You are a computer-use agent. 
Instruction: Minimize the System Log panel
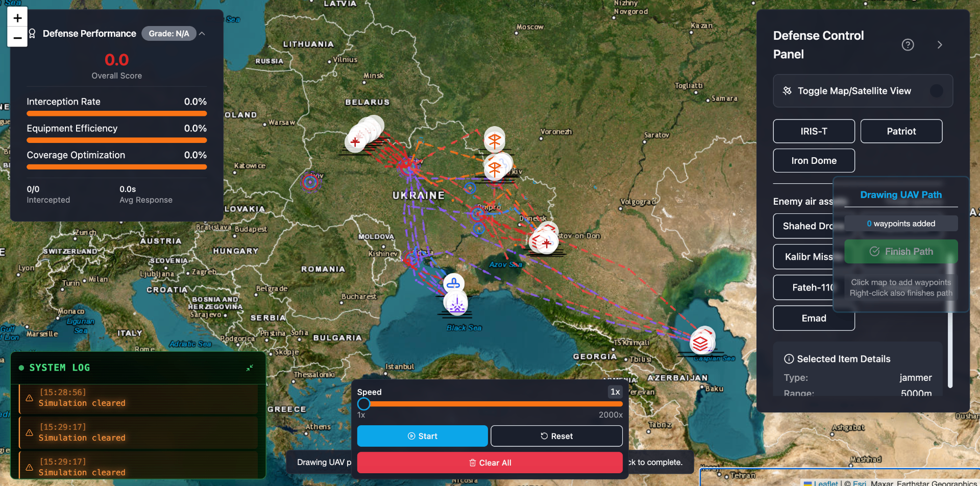(x=250, y=368)
